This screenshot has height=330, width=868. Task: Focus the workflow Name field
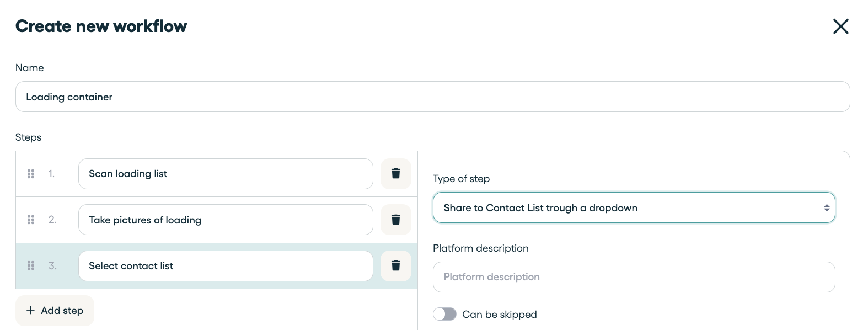coord(432,97)
